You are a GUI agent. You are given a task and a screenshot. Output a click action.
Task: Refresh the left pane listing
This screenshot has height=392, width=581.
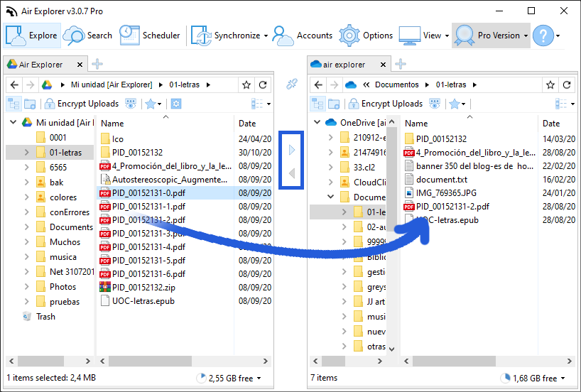tap(263, 85)
